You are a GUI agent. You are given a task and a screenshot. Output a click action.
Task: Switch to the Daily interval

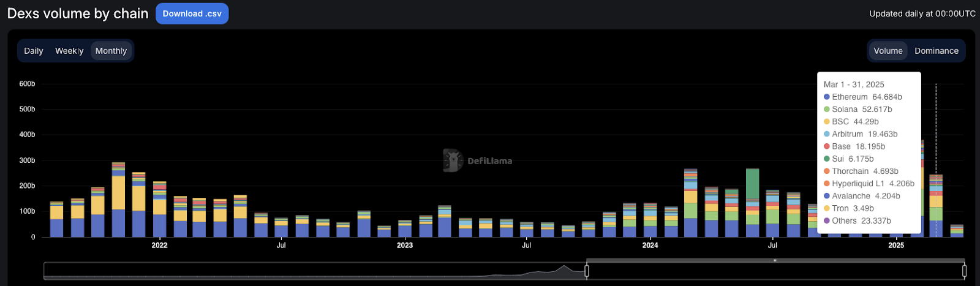(34, 51)
